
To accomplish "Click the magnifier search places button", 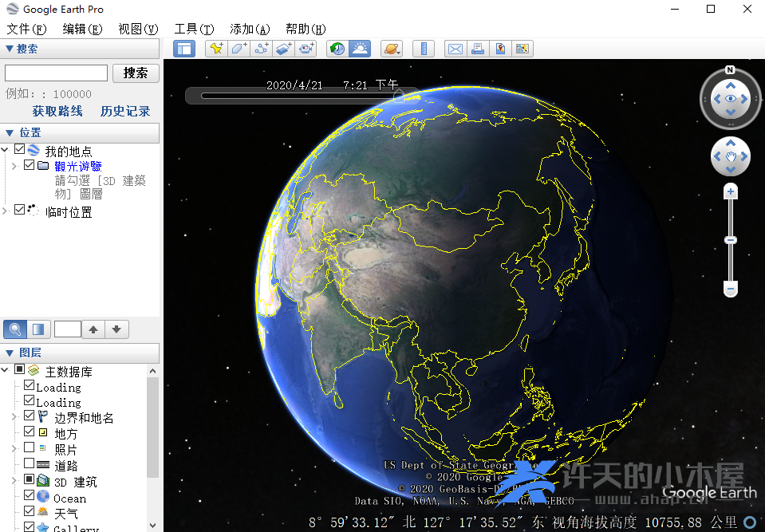I will click(15, 329).
